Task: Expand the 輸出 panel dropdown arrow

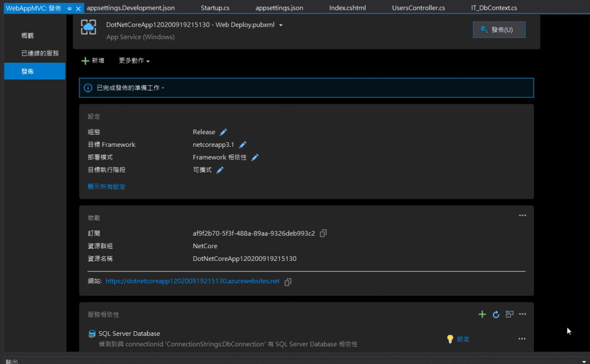Action: [x=584, y=361]
